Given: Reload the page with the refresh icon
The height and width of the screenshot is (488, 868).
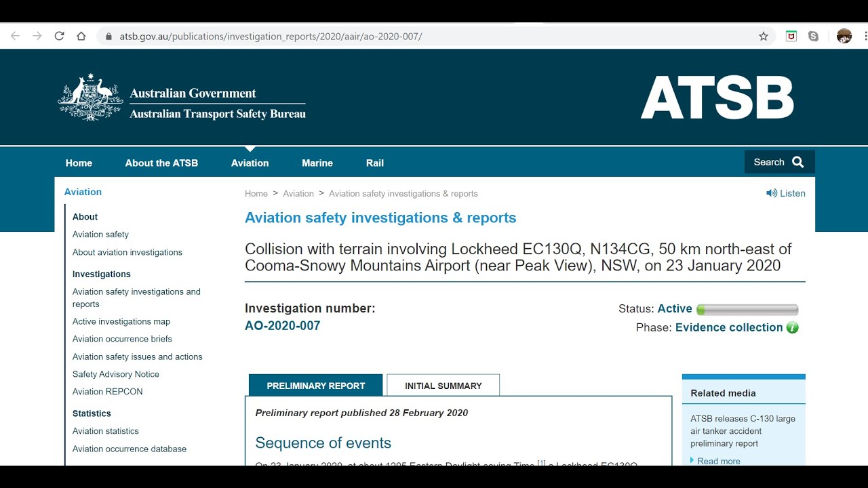Looking at the screenshot, I should 59,37.
